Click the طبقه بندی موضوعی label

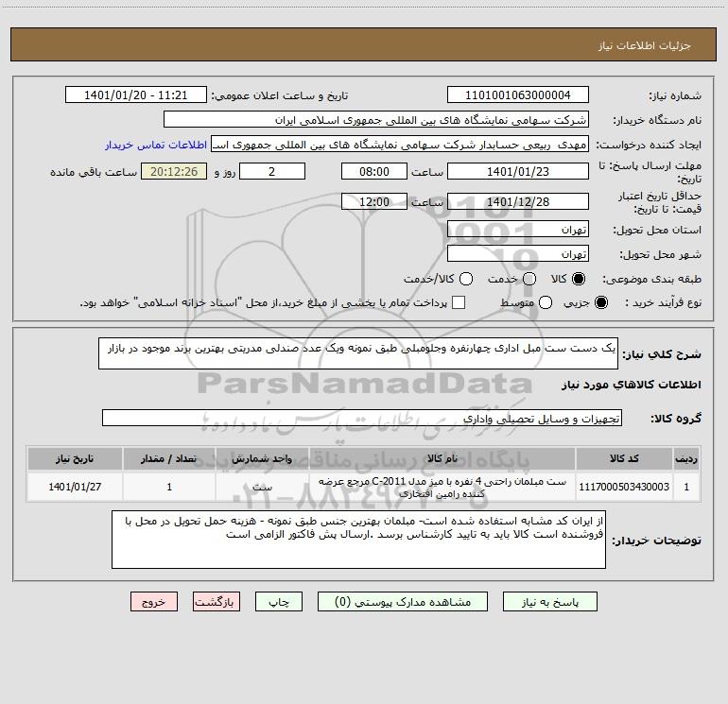[651, 279]
